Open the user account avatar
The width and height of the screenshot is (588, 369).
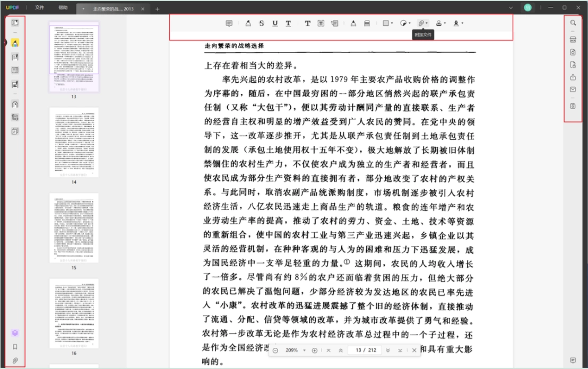[528, 7]
